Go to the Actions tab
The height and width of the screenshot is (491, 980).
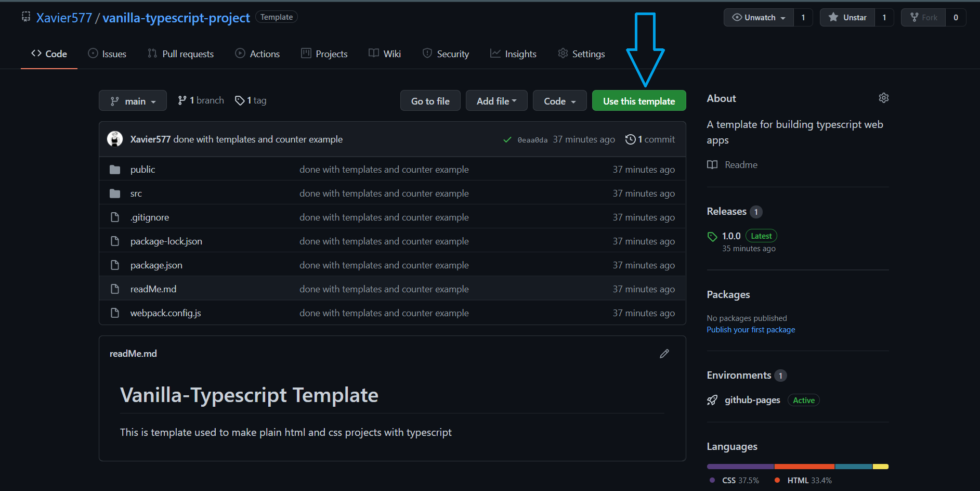[257, 54]
